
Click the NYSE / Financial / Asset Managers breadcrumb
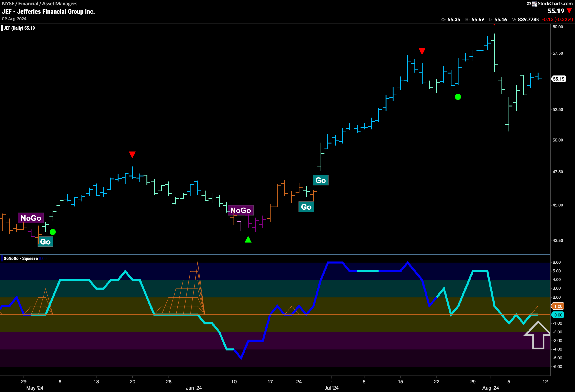[x=40, y=3]
